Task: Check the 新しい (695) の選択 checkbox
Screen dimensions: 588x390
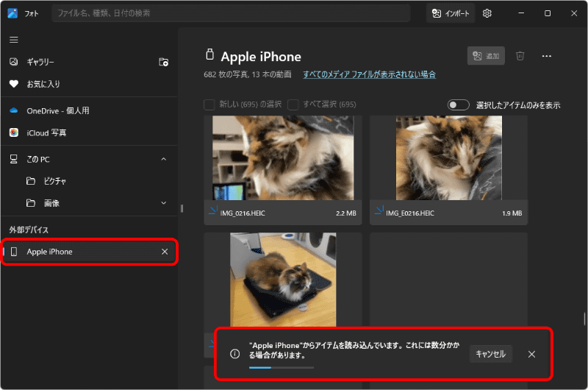Action: 209,104
